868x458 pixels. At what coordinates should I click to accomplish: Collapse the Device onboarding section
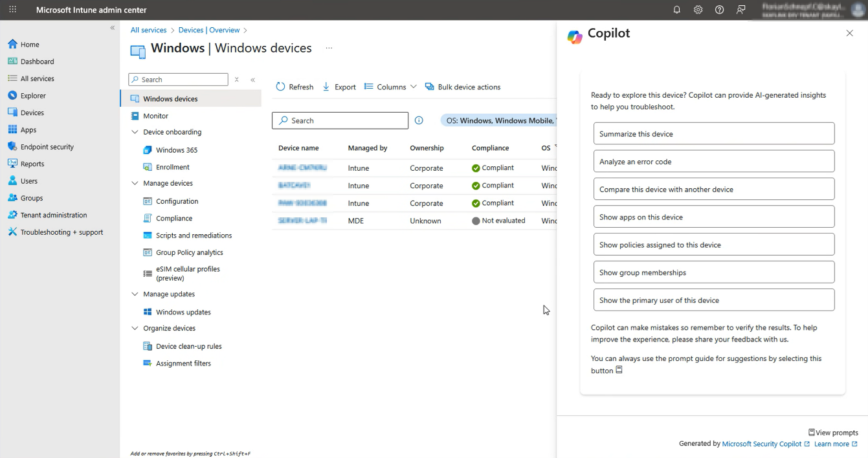[135, 132]
